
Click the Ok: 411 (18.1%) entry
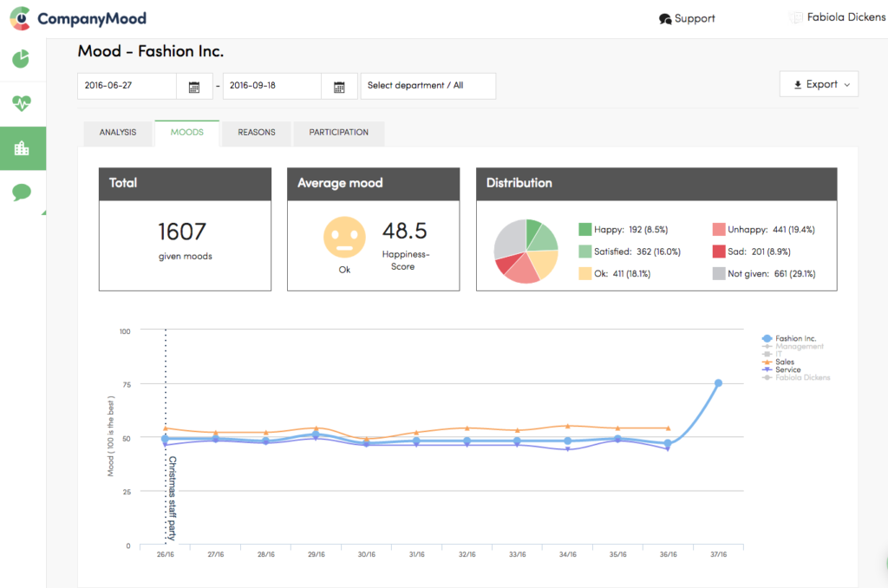pos(615,273)
